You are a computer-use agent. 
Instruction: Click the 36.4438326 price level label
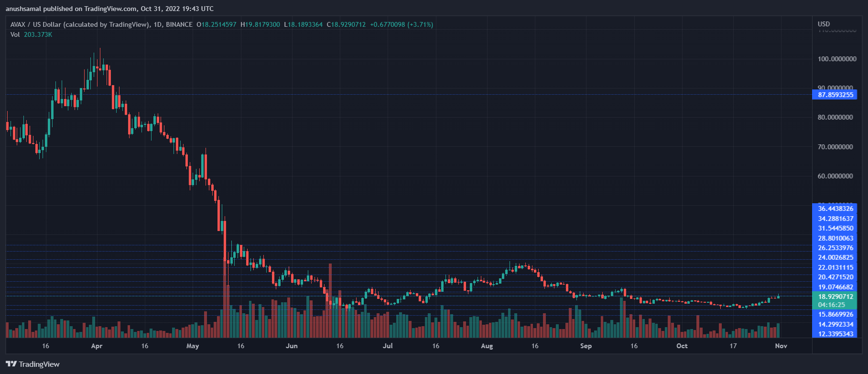[835, 209]
